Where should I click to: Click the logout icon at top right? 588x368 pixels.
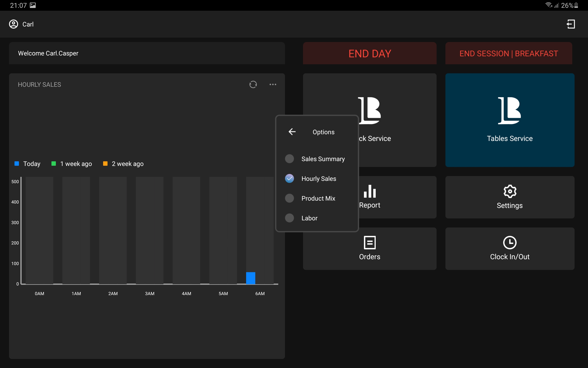(x=571, y=24)
